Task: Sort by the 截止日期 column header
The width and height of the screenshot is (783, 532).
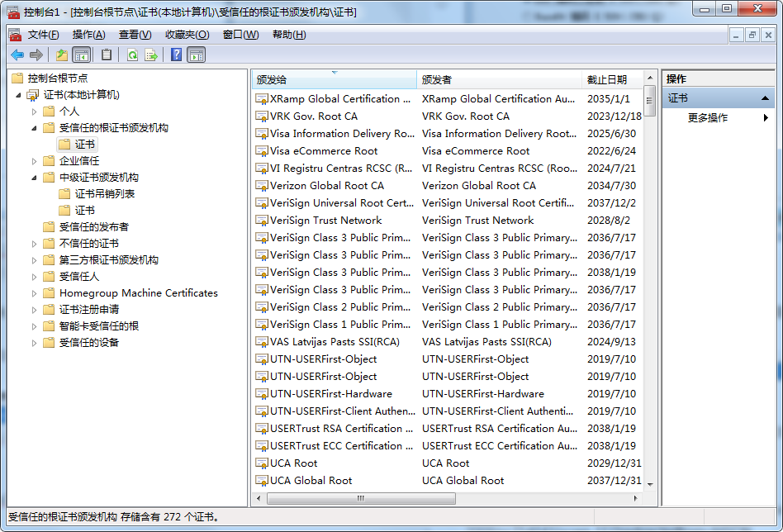Action: (x=613, y=80)
